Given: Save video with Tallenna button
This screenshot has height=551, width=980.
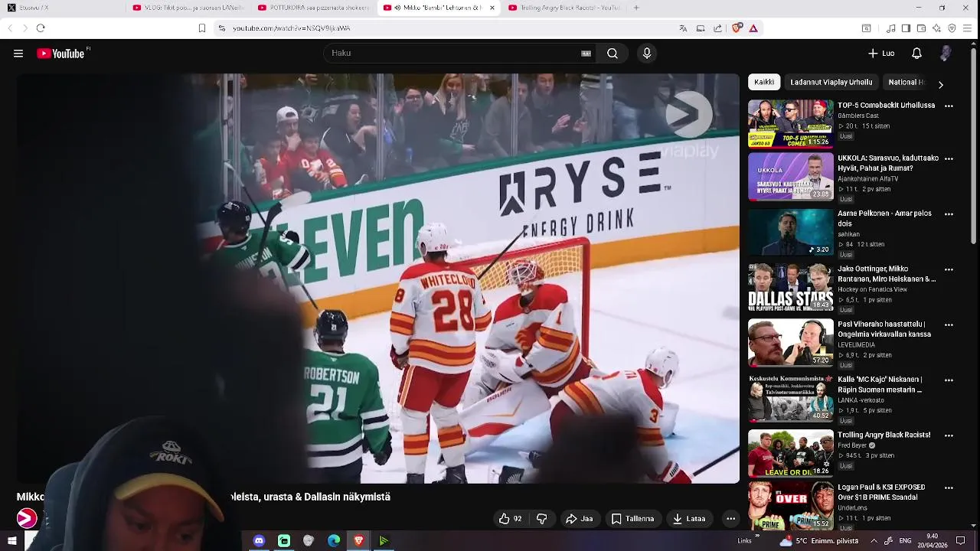Looking at the screenshot, I should click(632, 519).
